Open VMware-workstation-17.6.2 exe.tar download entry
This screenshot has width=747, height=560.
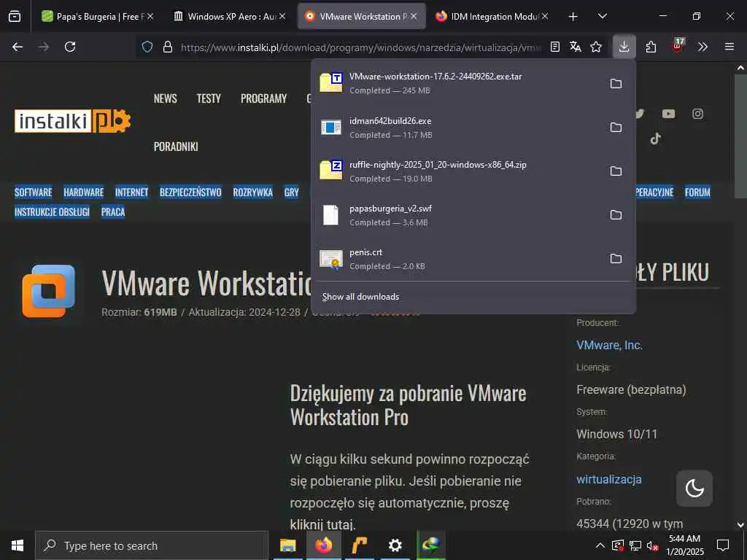point(457,83)
